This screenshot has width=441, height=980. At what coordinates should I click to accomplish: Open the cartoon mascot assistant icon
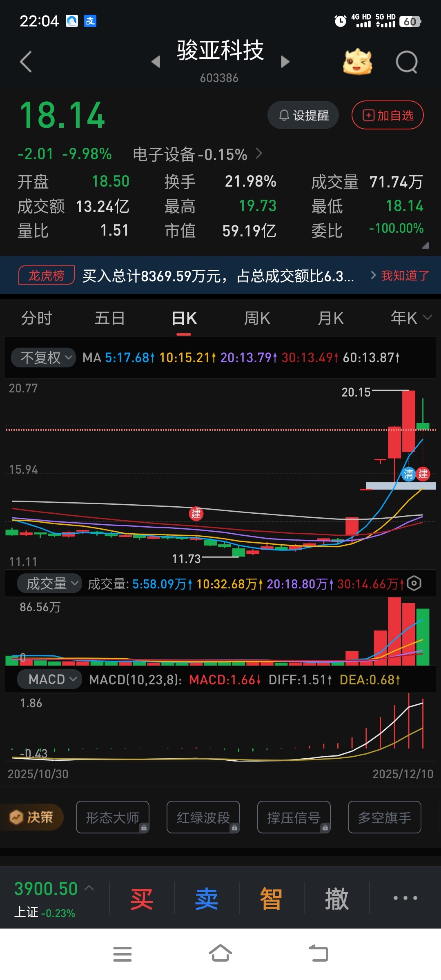pos(358,62)
